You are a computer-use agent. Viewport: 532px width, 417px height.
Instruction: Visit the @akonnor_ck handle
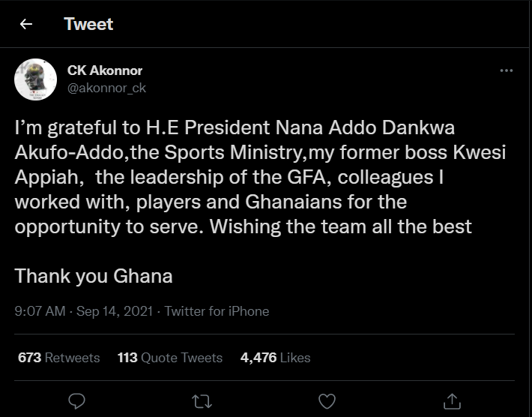click(106, 88)
